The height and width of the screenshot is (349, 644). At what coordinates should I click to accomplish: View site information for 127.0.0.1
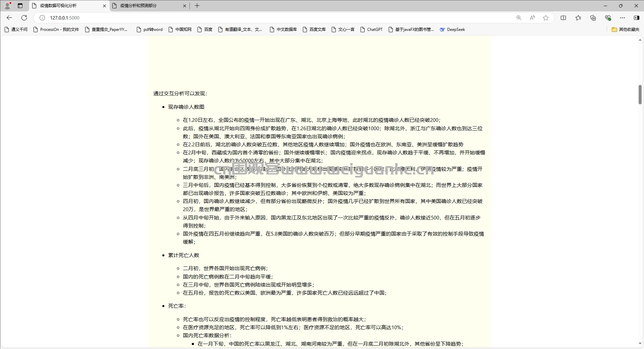(x=42, y=18)
